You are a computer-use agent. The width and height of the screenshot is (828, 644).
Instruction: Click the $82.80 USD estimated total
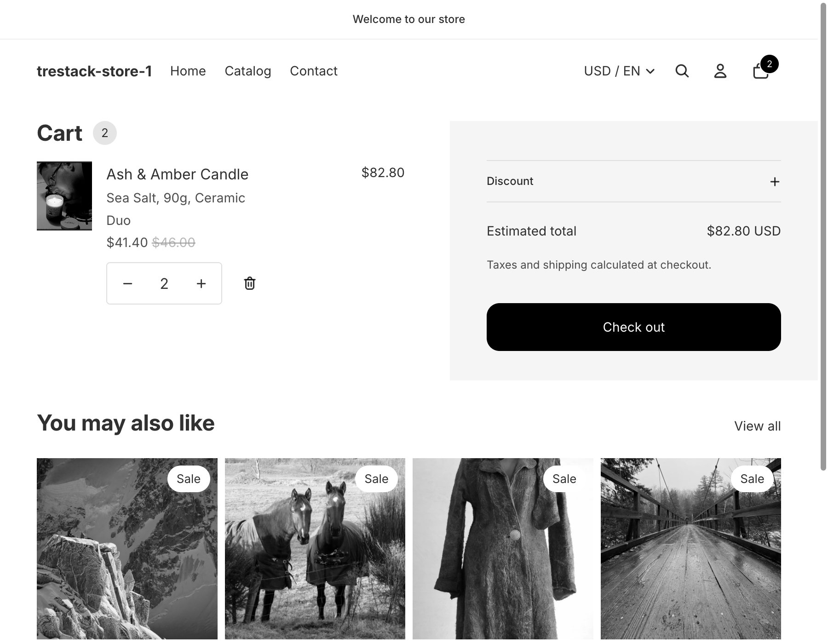pyautogui.click(x=743, y=231)
